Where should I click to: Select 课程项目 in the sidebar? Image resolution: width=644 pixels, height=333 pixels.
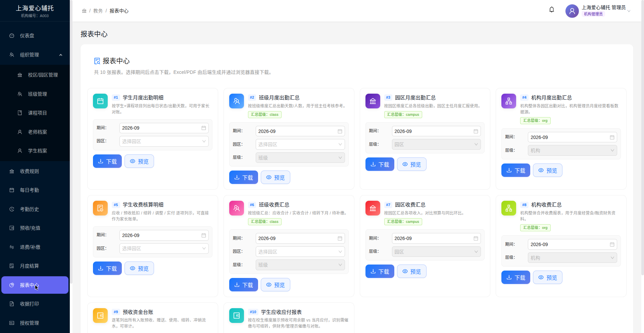35,113
